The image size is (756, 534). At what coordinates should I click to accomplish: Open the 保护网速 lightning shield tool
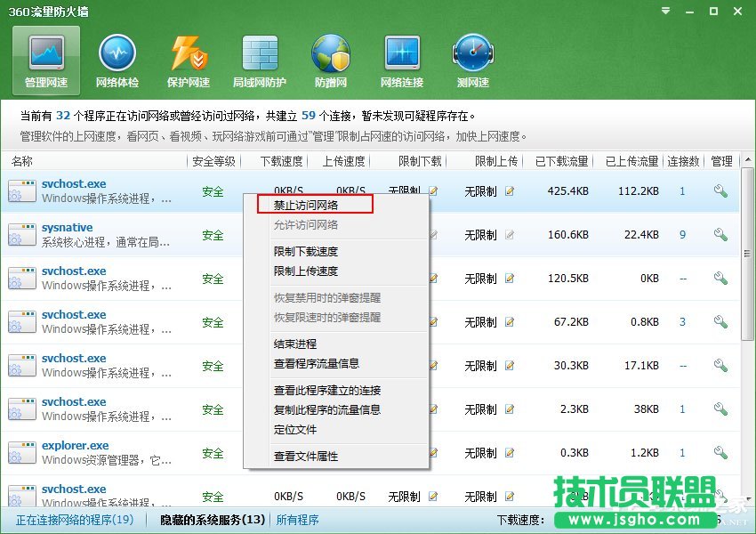(x=189, y=61)
